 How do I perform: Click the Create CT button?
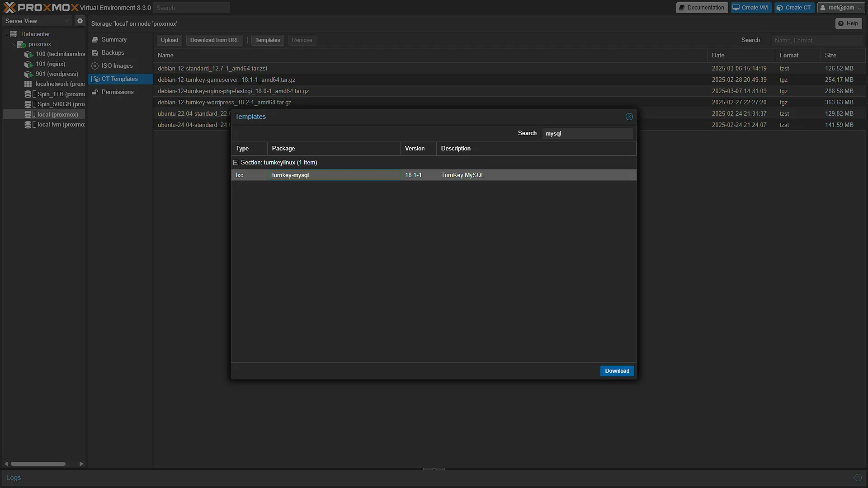[794, 8]
